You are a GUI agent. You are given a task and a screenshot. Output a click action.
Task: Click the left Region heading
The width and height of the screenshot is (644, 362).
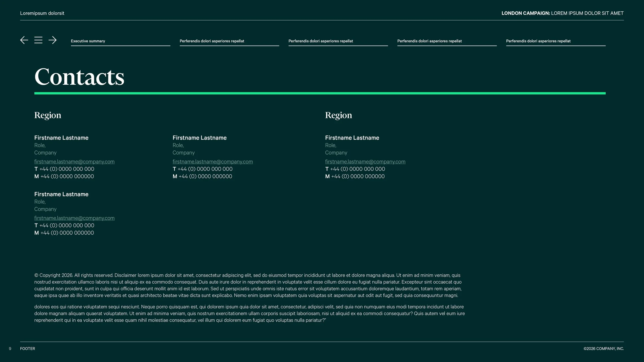coord(48,115)
